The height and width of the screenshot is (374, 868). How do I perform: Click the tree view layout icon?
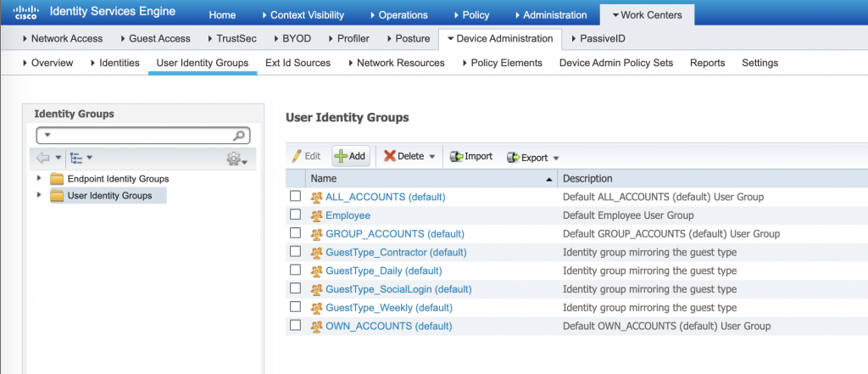click(76, 159)
